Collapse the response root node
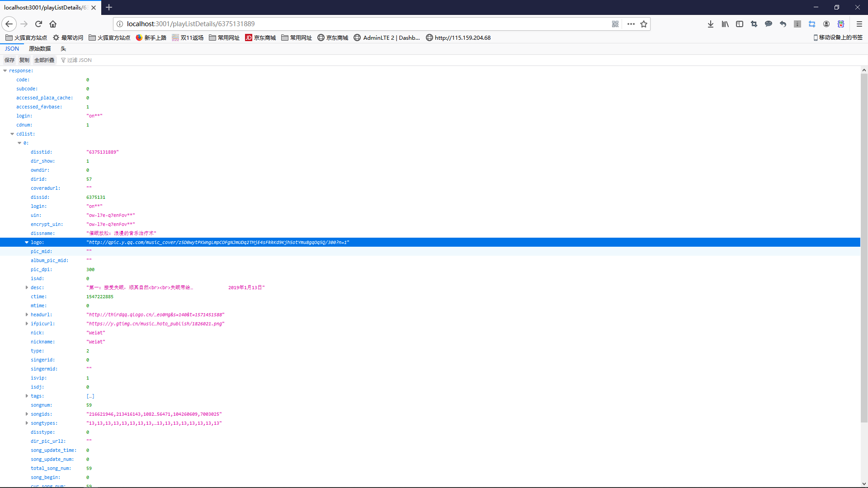Screen dimensions: 868x488 pos(5,70)
